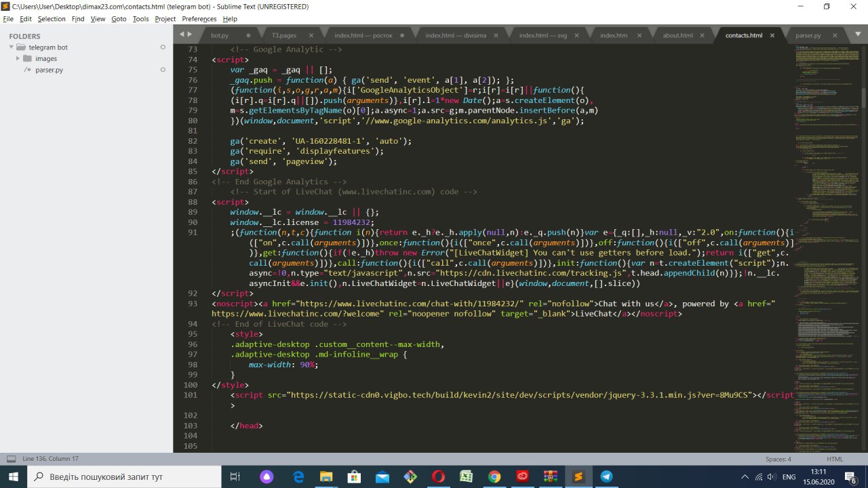The width and height of the screenshot is (868, 488).
Task: Open the Alice assistant taskbar icon
Action: click(267, 476)
